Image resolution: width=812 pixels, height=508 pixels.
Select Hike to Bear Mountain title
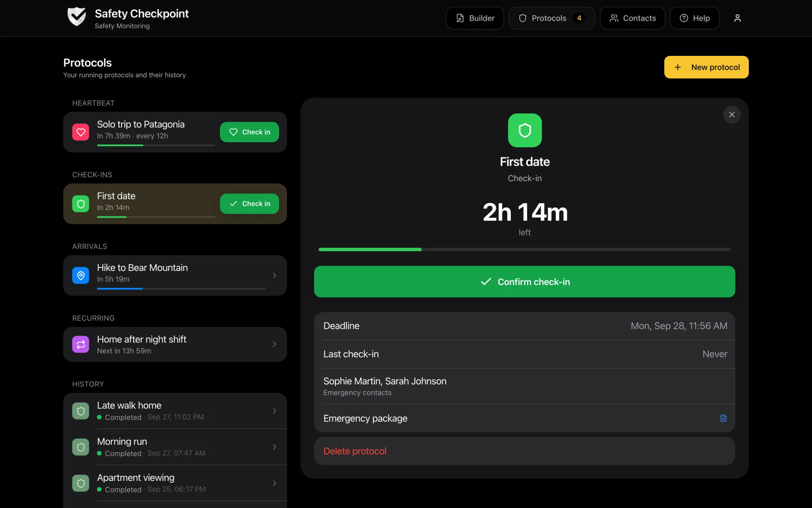[x=142, y=268]
